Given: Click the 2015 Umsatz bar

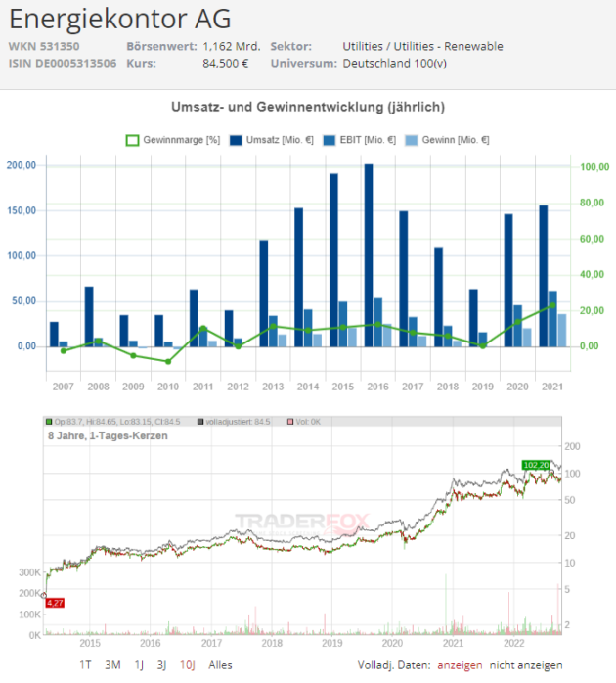Looking at the screenshot, I should point(333,260).
